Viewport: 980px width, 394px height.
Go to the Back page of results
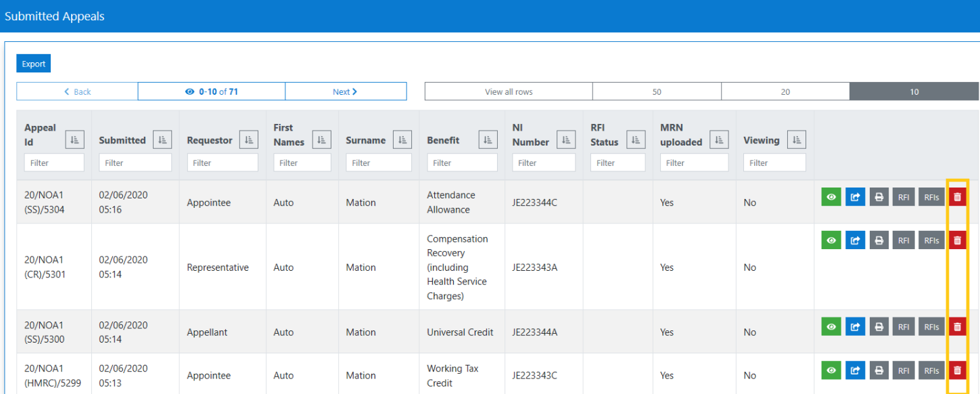(77, 91)
